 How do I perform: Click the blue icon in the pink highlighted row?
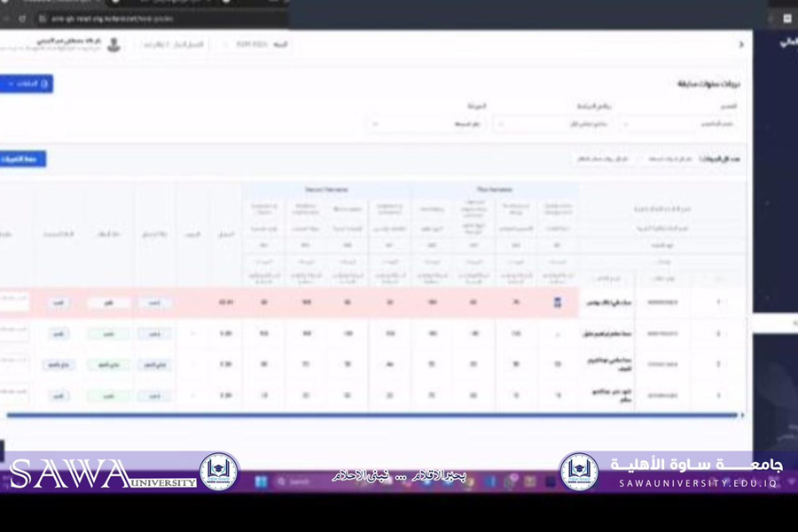coord(557,303)
